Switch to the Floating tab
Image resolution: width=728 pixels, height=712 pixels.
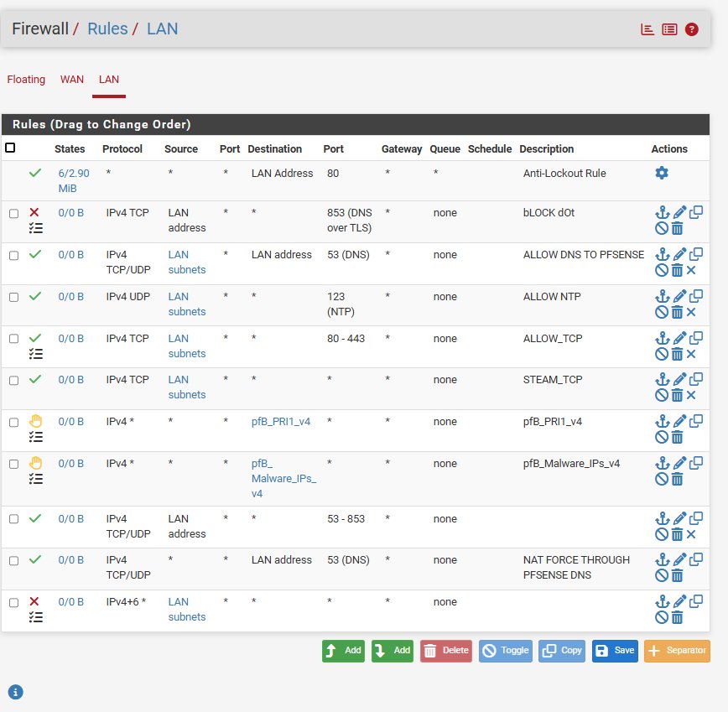point(26,80)
